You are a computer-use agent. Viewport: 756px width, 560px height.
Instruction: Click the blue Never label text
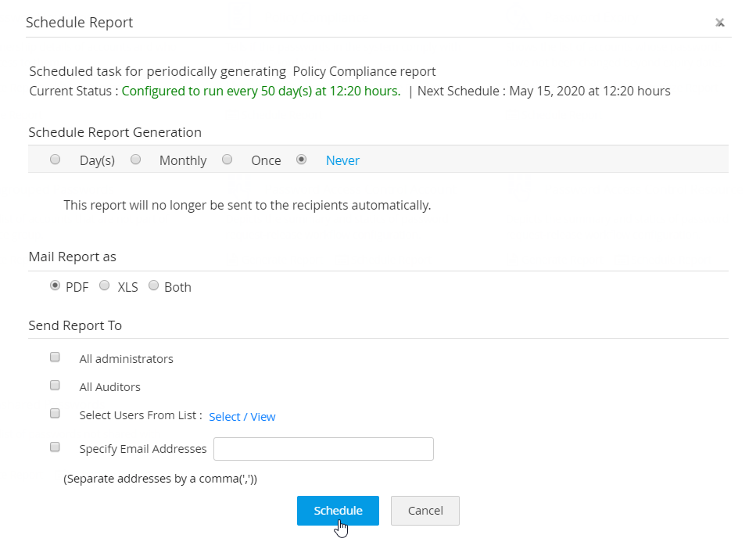coord(342,160)
